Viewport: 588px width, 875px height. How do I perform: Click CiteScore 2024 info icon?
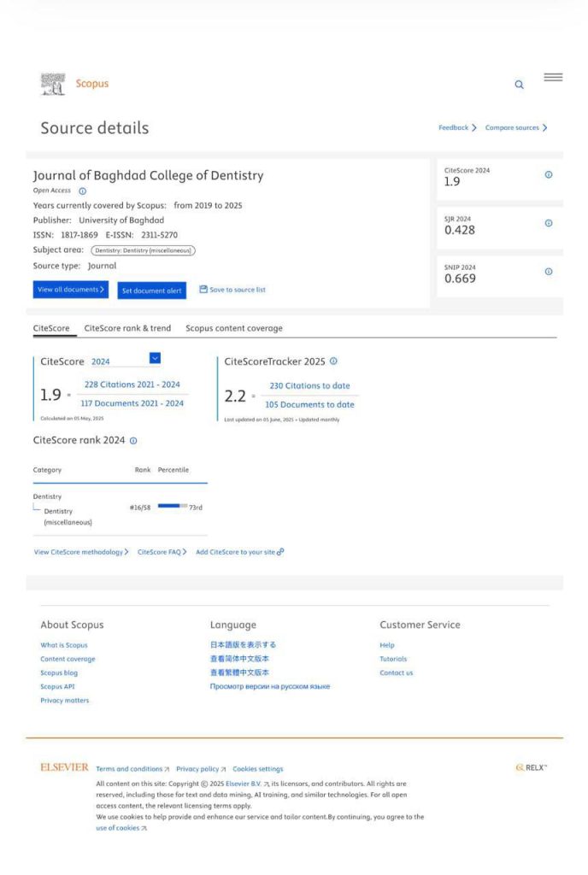[x=549, y=174]
